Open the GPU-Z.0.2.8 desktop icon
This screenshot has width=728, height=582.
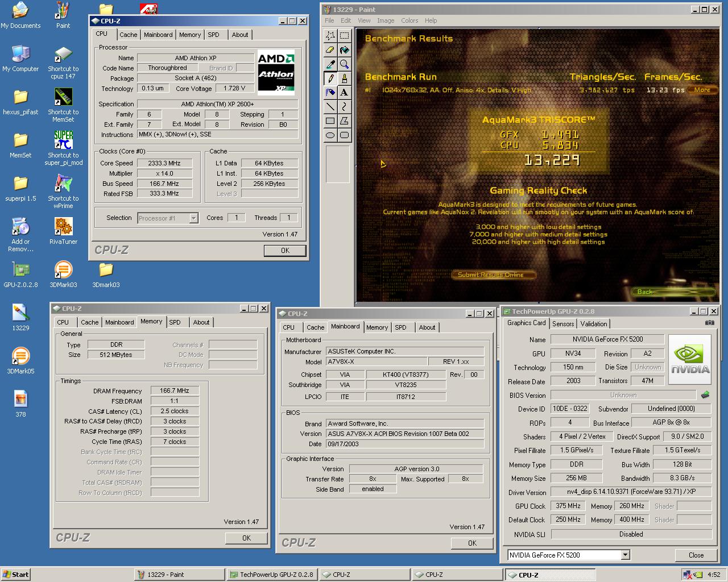point(20,274)
